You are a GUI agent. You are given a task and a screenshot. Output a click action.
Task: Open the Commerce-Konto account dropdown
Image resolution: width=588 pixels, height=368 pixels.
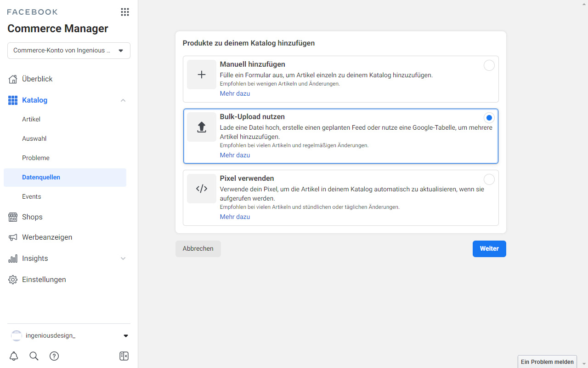[x=69, y=51]
